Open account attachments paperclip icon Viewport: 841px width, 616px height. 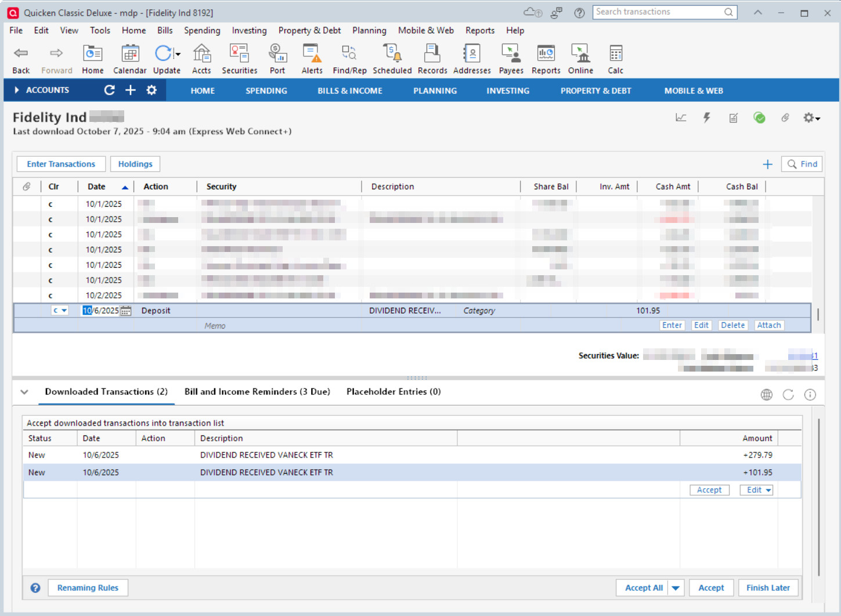pyautogui.click(x=785, y=118)
